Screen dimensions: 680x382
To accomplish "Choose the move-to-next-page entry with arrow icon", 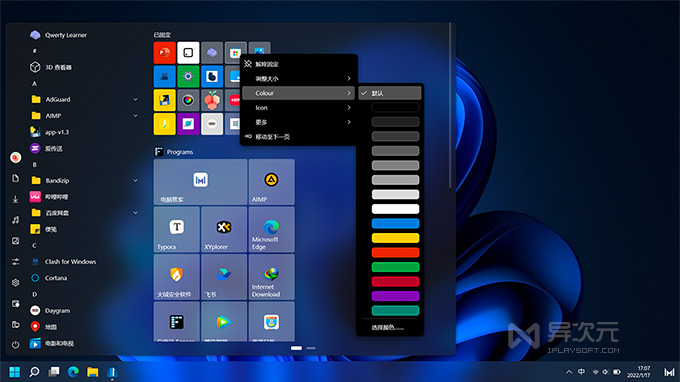I will (x=299, y=137).
